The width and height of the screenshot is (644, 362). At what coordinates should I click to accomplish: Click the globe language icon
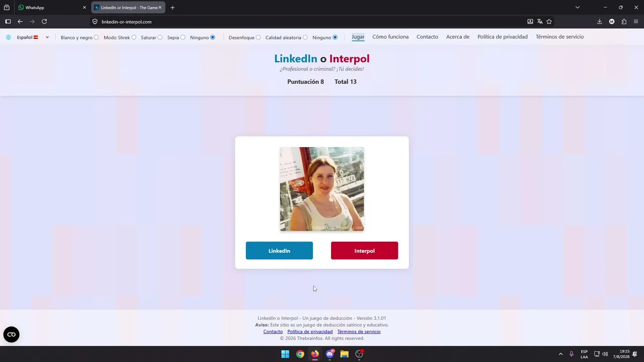point(9,37)
